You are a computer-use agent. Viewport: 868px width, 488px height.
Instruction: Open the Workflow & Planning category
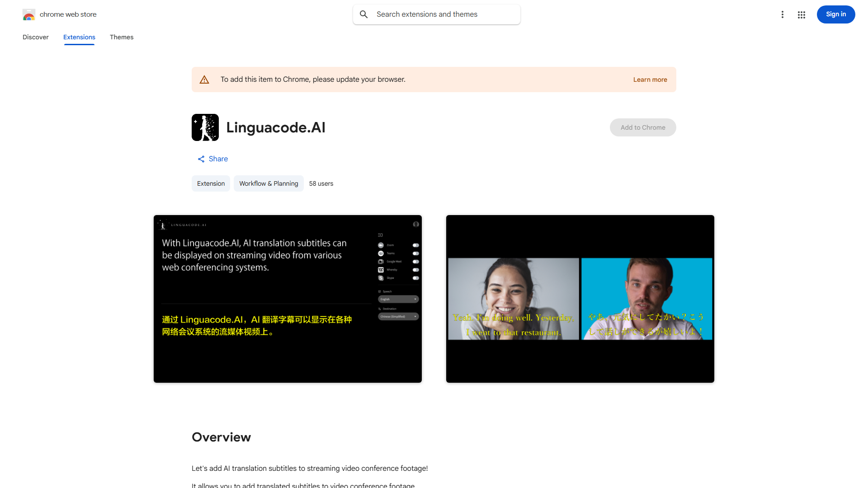point(268,183)
